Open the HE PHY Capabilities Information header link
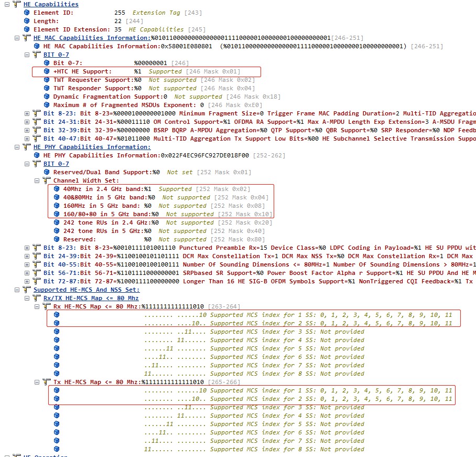The height and width of the screenshot is (457, 476). pyautogui.click(x=92, y=147)
